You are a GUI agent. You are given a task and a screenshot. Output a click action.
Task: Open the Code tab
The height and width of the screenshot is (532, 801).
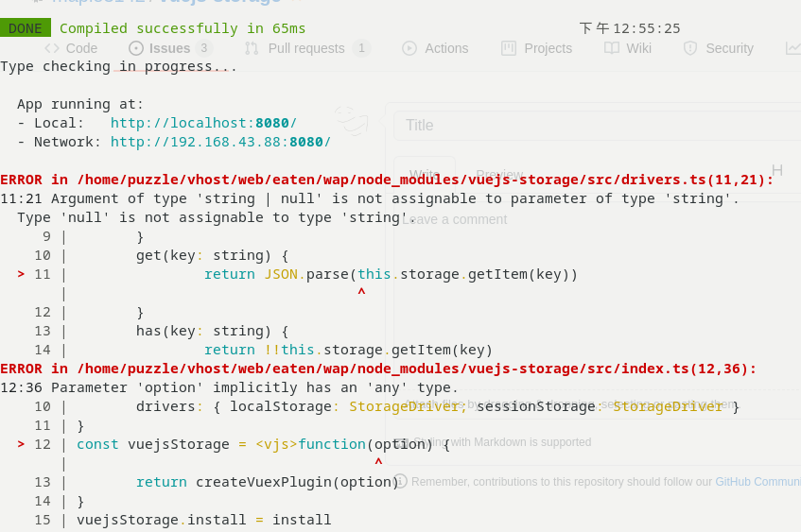[71, 48]
